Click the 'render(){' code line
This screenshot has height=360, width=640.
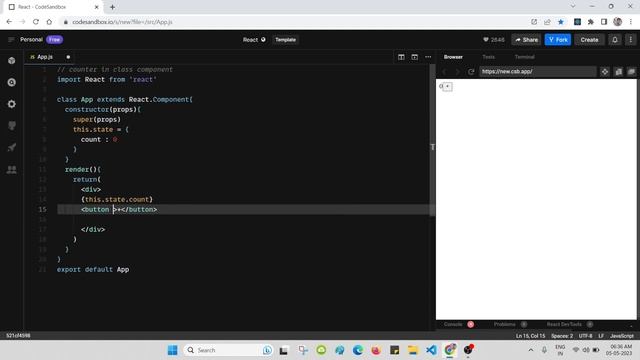83,169
